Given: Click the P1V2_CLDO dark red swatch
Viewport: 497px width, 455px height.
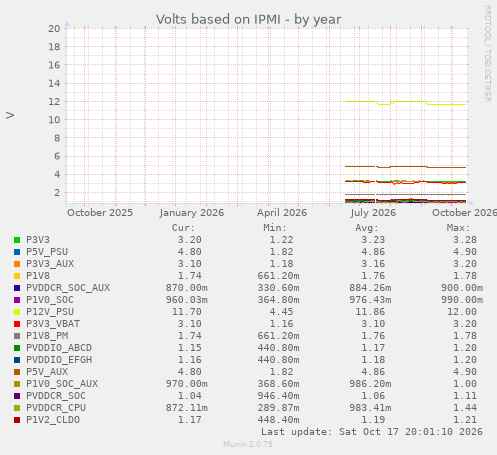Looking at the screenshot, I should coord(17,420).
